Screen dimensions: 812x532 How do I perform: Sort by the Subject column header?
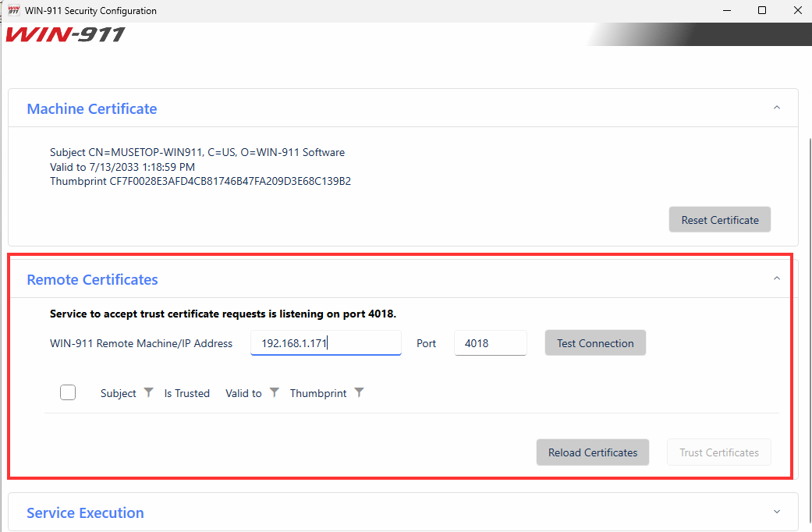118,393
